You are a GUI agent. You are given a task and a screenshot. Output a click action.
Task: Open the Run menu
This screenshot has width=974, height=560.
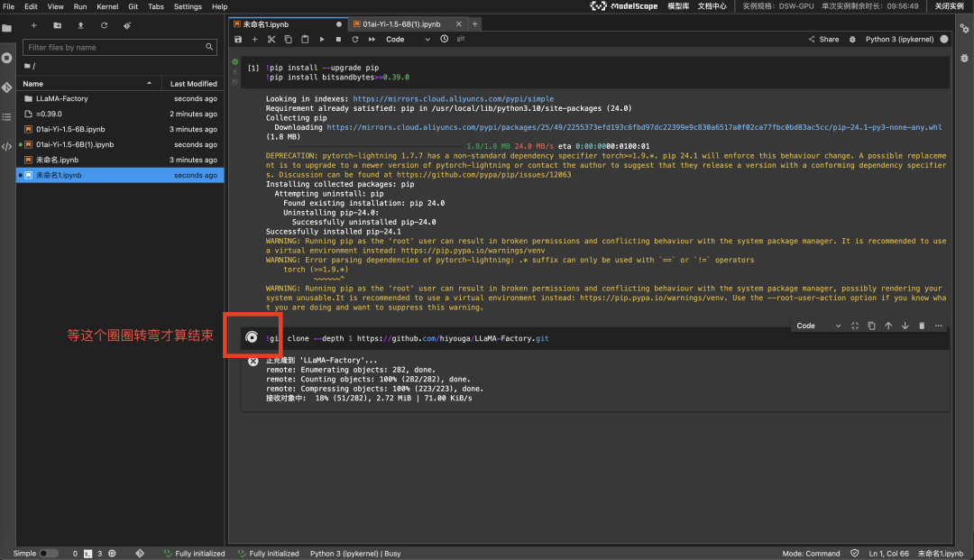tap(80, 6)
